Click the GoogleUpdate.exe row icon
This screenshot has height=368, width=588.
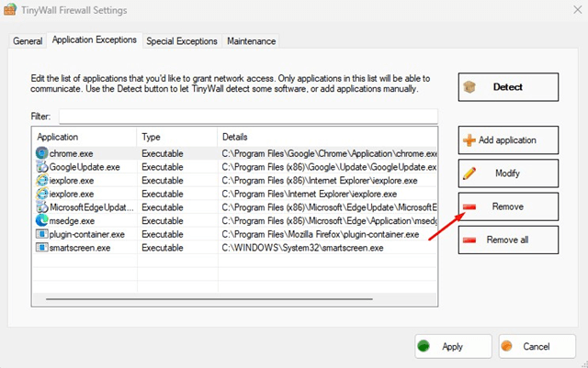[x=41, y=167]
